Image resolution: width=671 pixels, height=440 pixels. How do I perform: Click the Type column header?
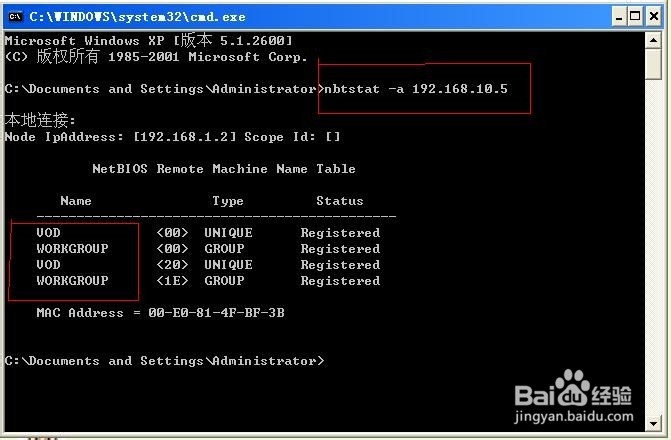tap(227, 201)
